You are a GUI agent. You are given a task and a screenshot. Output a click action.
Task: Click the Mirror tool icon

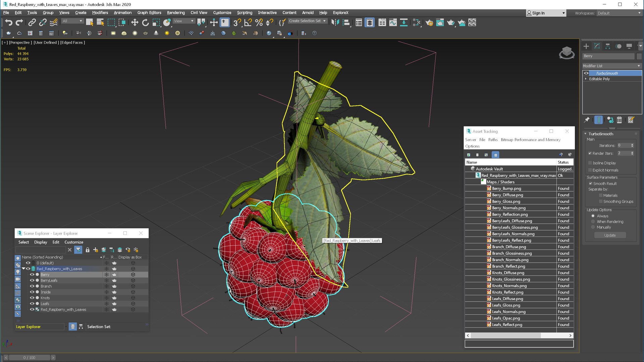[335, 22]
